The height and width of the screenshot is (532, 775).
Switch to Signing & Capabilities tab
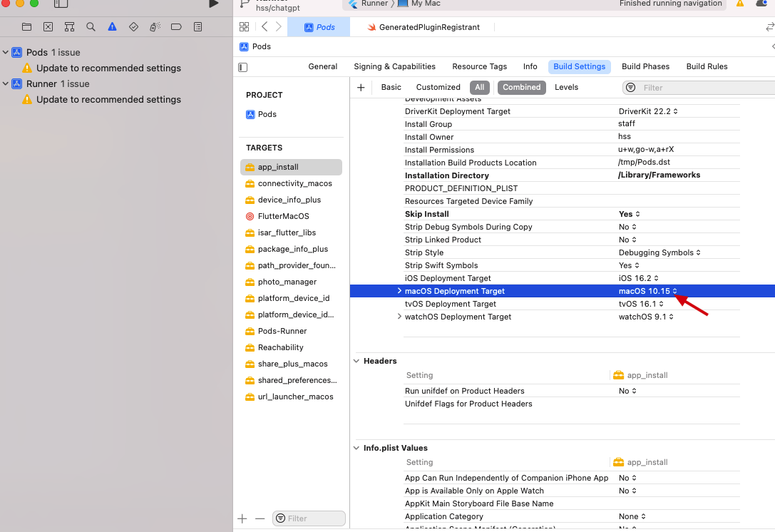[394, 67]
